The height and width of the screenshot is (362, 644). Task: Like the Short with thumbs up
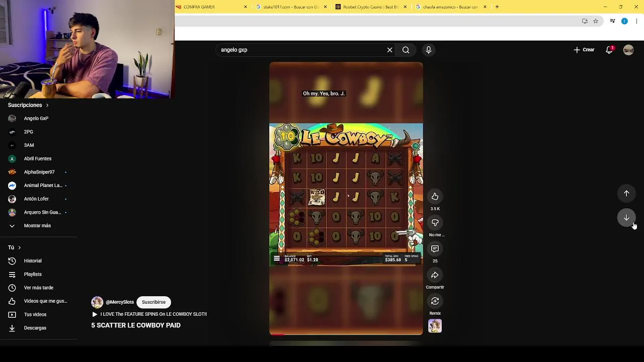435,197
